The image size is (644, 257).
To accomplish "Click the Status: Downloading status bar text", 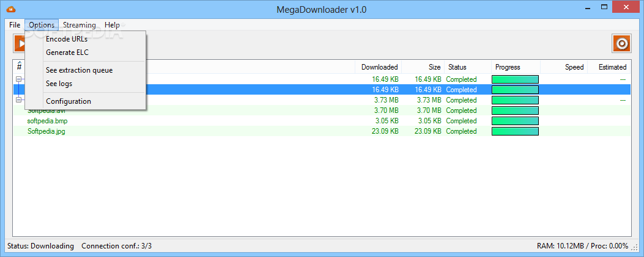I will tap(40, 246).
